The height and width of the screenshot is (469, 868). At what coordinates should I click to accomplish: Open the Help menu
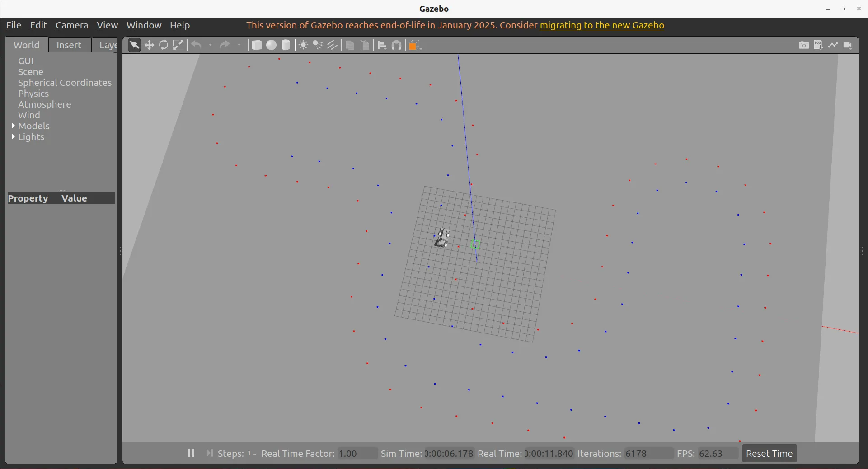(180, 25)
